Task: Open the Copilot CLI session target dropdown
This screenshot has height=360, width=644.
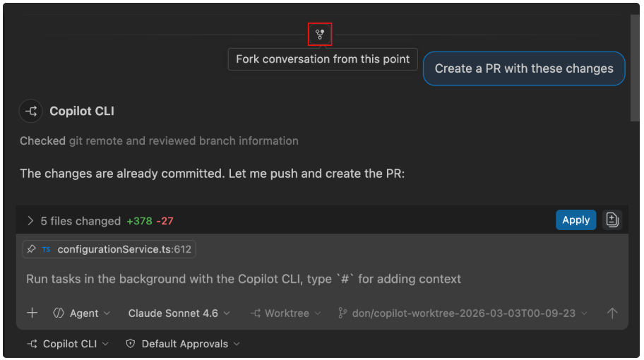Action: (68, 344)
